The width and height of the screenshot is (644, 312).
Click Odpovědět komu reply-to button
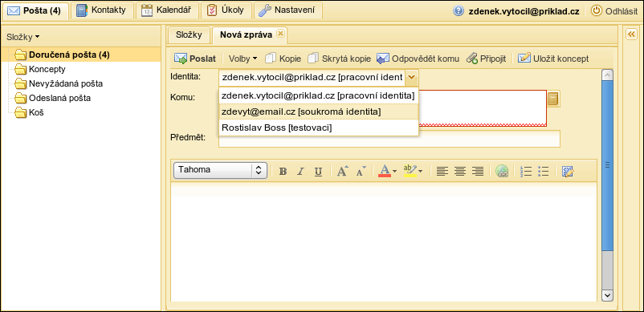coord(418,59)
